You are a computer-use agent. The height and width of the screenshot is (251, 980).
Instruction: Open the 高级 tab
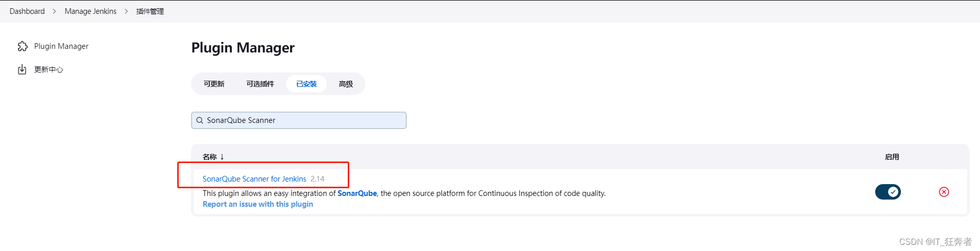point(346,84)
